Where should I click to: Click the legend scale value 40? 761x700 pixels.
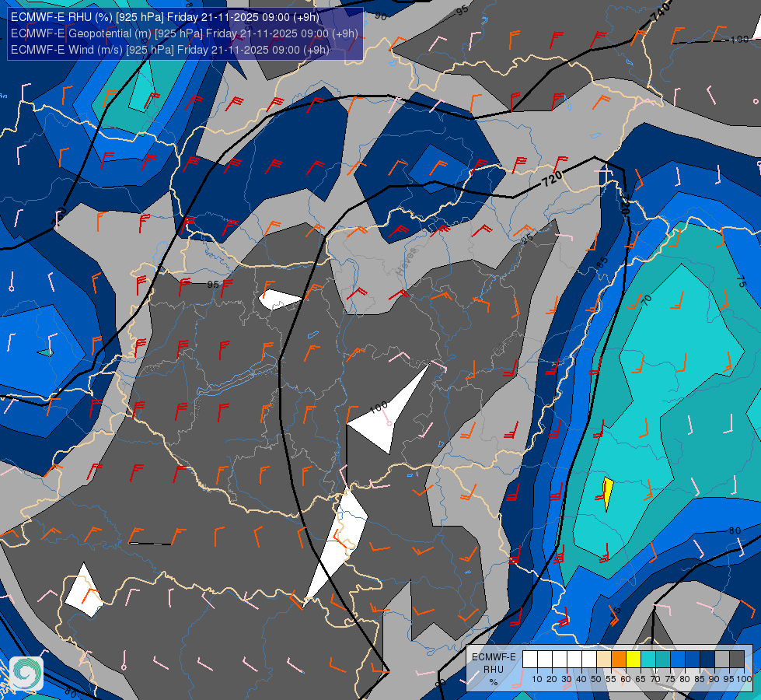coord(581,679)
